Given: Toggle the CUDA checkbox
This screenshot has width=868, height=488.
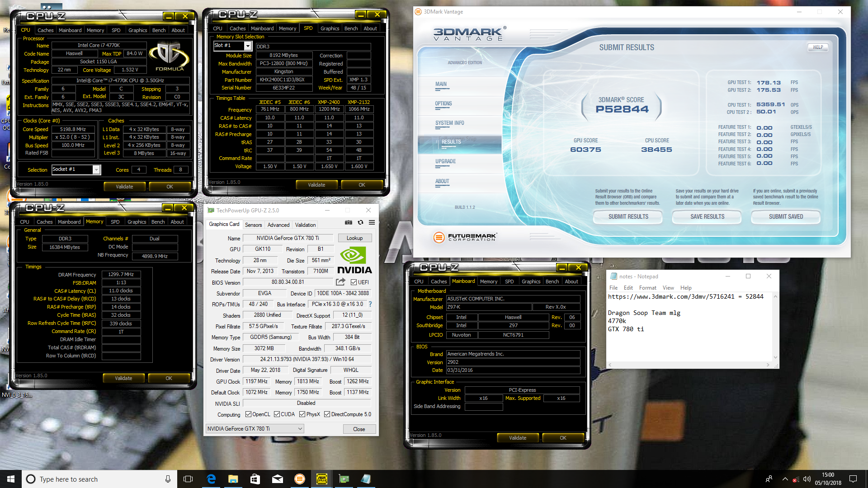Looking at the screenshot, I should [x=277, y=414].
